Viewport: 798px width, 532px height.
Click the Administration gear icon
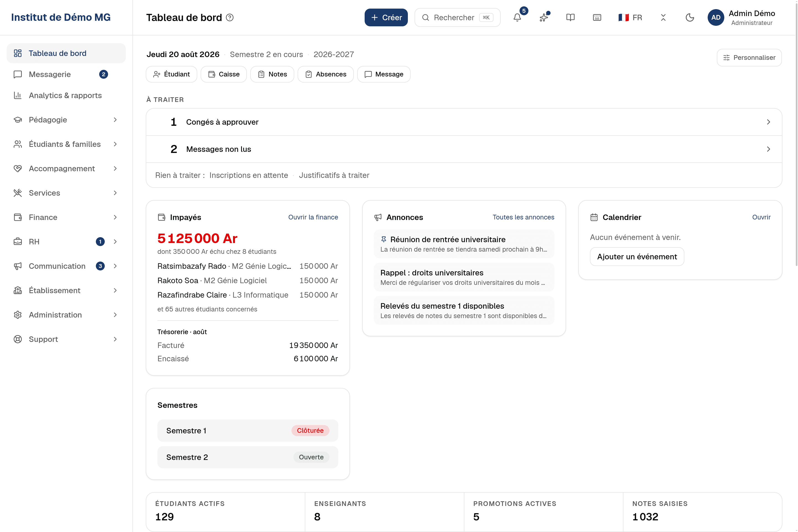tap(18, 315)
